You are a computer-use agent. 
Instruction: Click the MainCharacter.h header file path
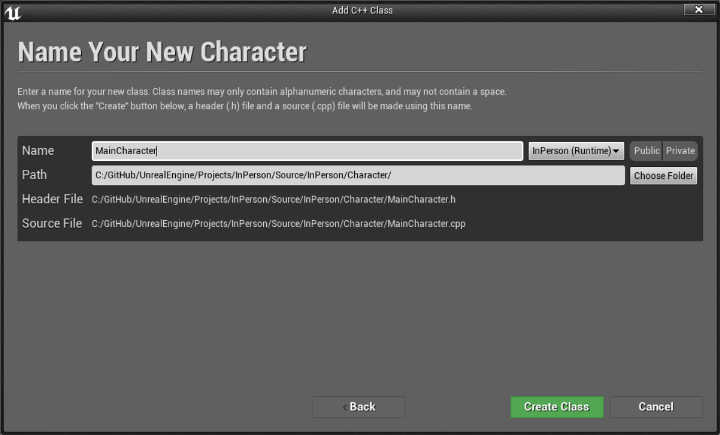274,199
